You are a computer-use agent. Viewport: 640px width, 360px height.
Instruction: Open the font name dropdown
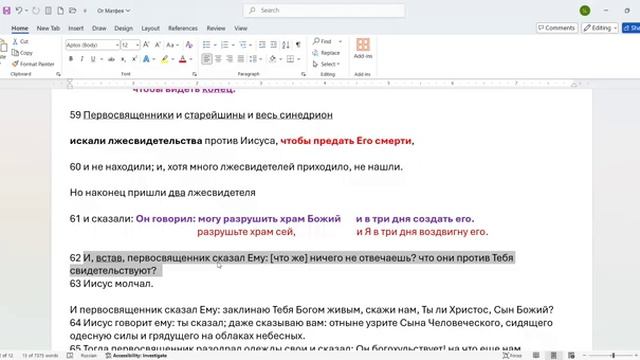click(117, 45)
